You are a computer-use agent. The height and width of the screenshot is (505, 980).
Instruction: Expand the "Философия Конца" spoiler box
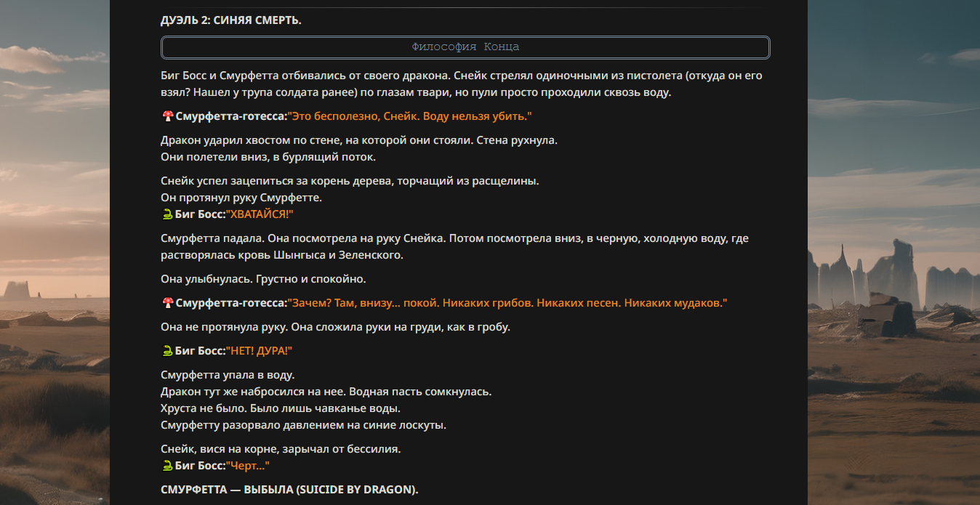[465, 47]
